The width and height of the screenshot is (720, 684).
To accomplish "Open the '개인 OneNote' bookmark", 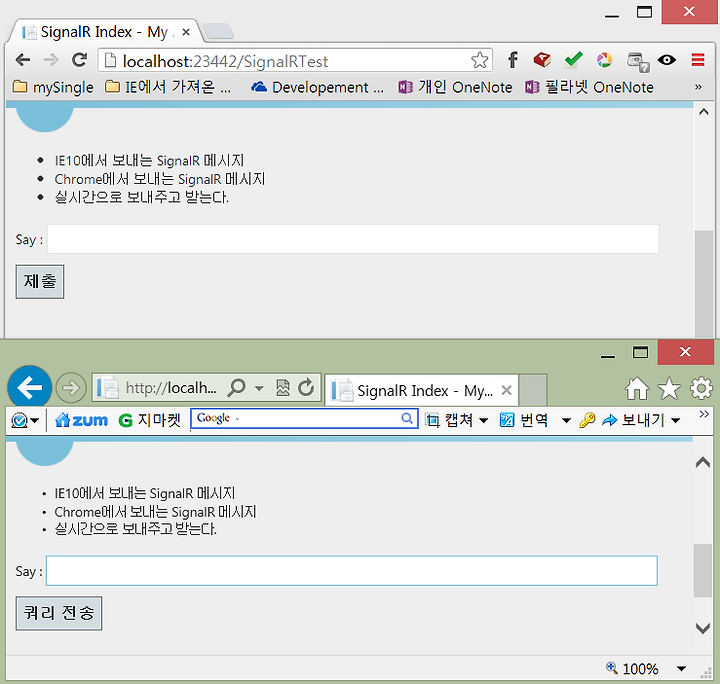I will point(455,87).
